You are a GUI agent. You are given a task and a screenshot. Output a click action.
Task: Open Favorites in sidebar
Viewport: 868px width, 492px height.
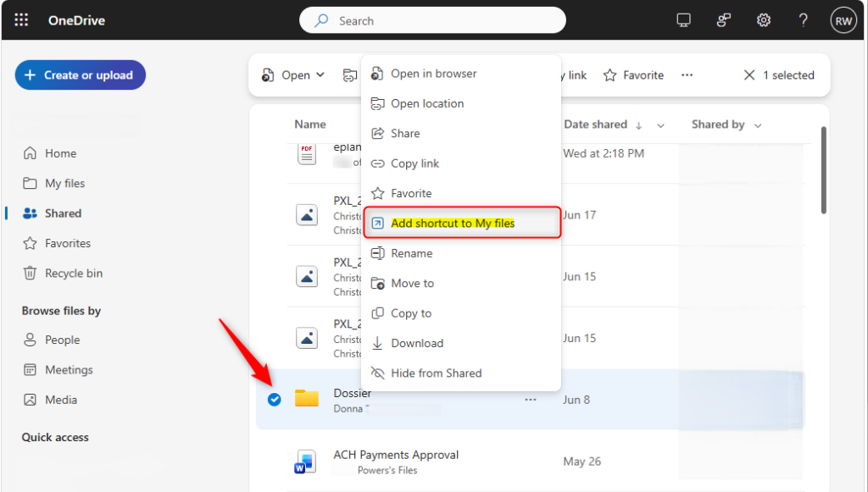click(x=57, y=243)
